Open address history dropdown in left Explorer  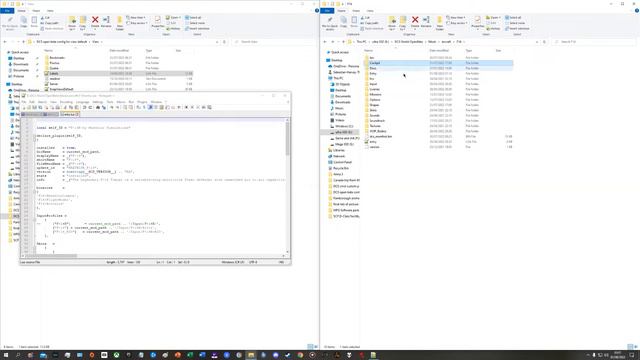click(217, 42)
